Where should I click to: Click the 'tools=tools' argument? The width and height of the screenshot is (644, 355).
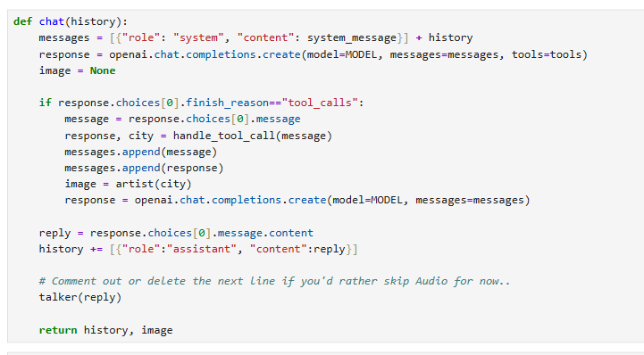(547, 54)
